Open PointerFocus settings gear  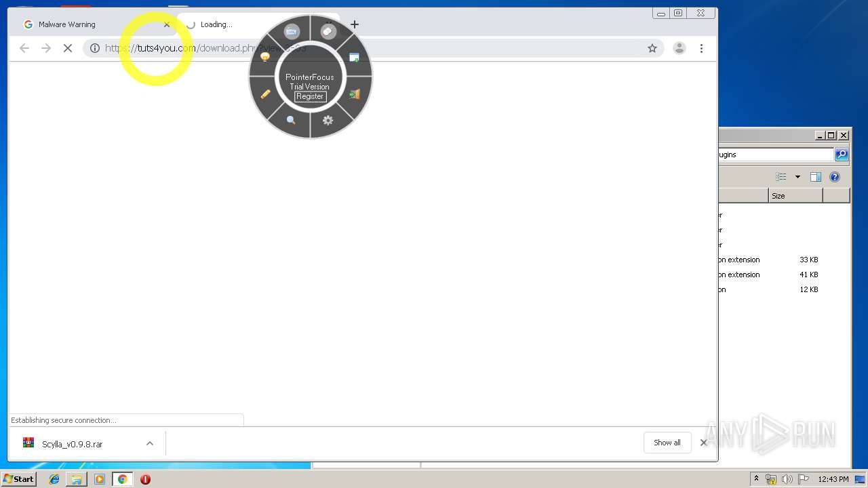point(328,120)
